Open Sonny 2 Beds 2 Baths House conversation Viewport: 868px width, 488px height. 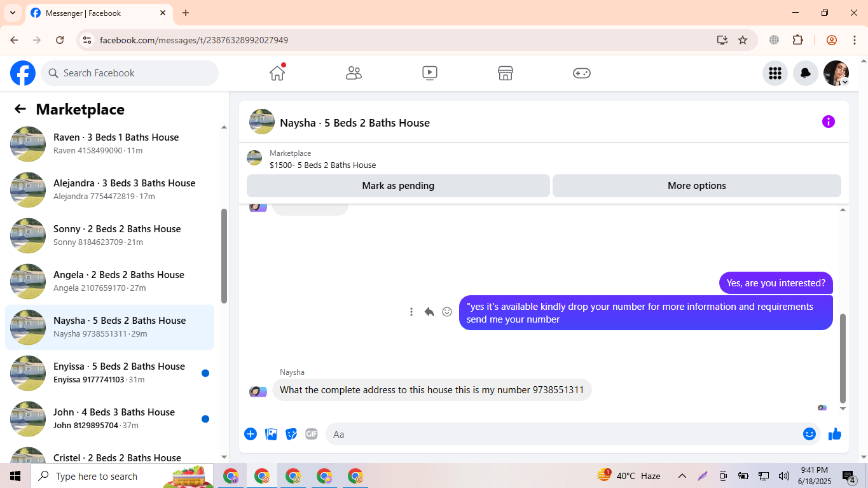tap(109, 235)
